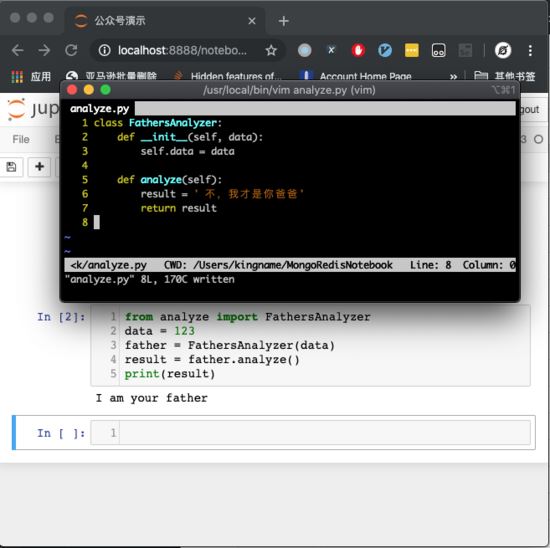The width and height of the screenshot is (550, 548).
Task: Open the red hand blocker extension
Action: pyautogui.click(x=358, y=51)
